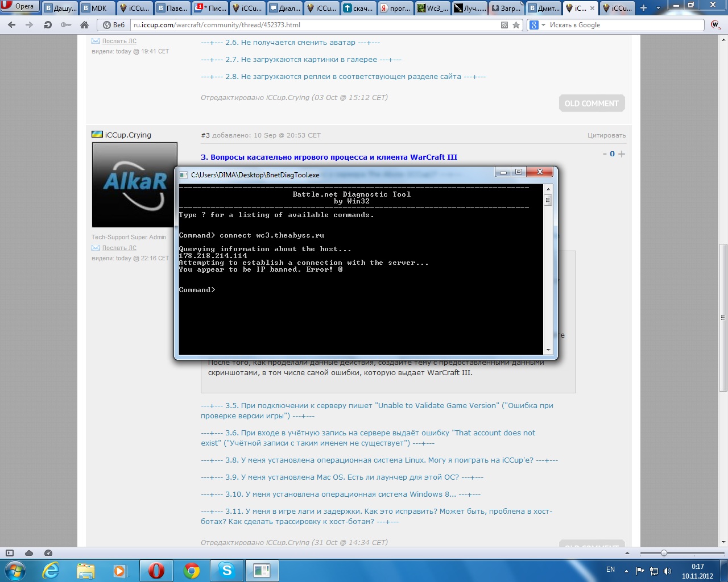Open link 2.6 about changing avatar
This screenshot has height=582, width=728.
(290, 43)
